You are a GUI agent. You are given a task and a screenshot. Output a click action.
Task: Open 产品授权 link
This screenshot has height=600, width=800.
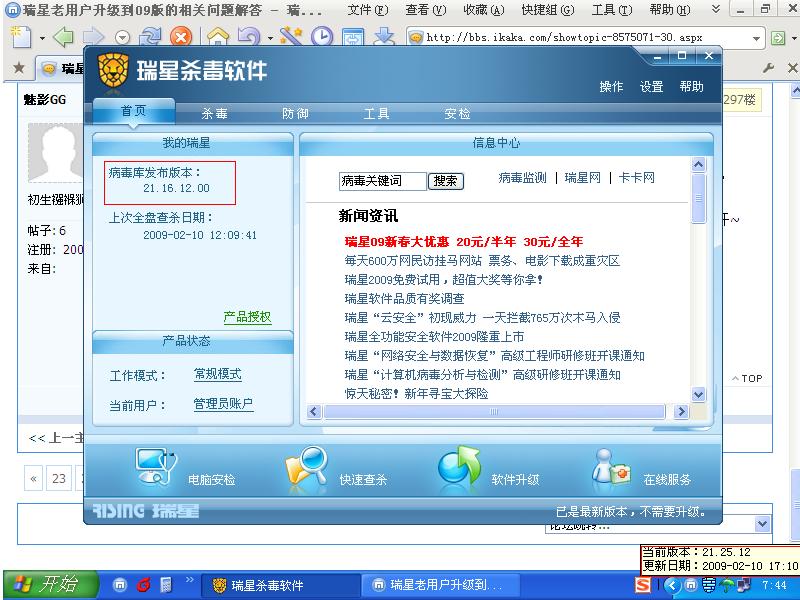[247, 317]
